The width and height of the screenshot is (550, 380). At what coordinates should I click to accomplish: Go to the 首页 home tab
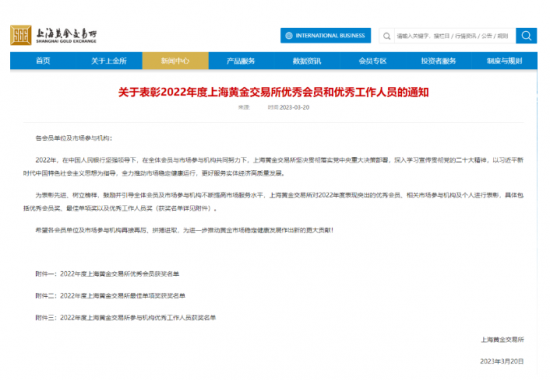(43, 61)
